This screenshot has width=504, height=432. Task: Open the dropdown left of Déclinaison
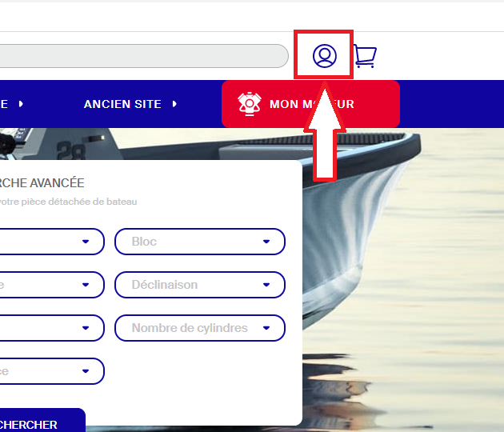pyautogui.click(x=52, y=285)
